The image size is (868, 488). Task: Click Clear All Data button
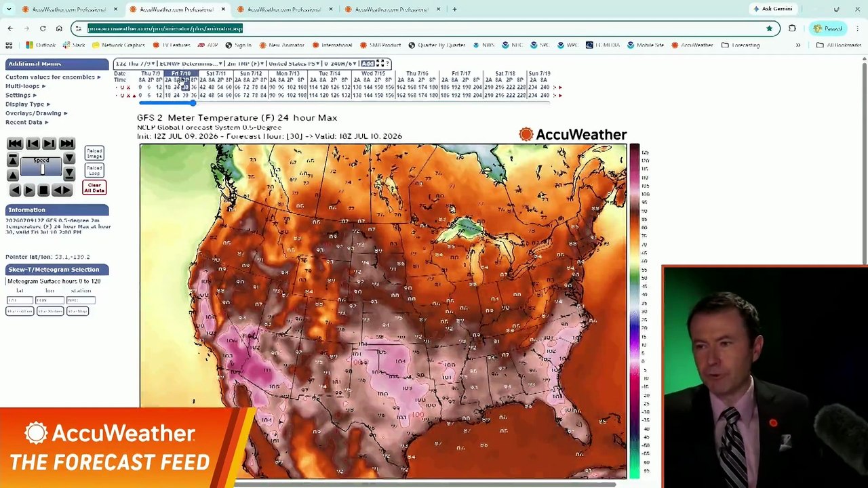(x=94, y=188)
